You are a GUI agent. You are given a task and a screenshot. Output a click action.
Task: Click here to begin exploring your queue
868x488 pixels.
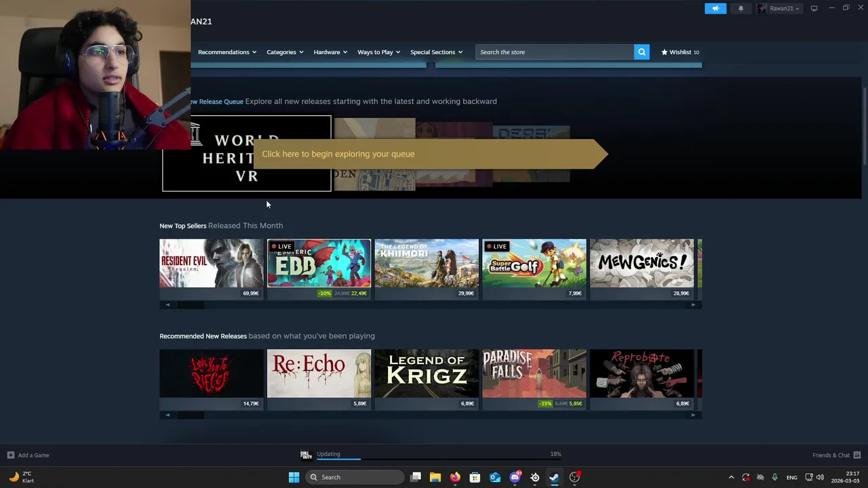pos(430,154)
